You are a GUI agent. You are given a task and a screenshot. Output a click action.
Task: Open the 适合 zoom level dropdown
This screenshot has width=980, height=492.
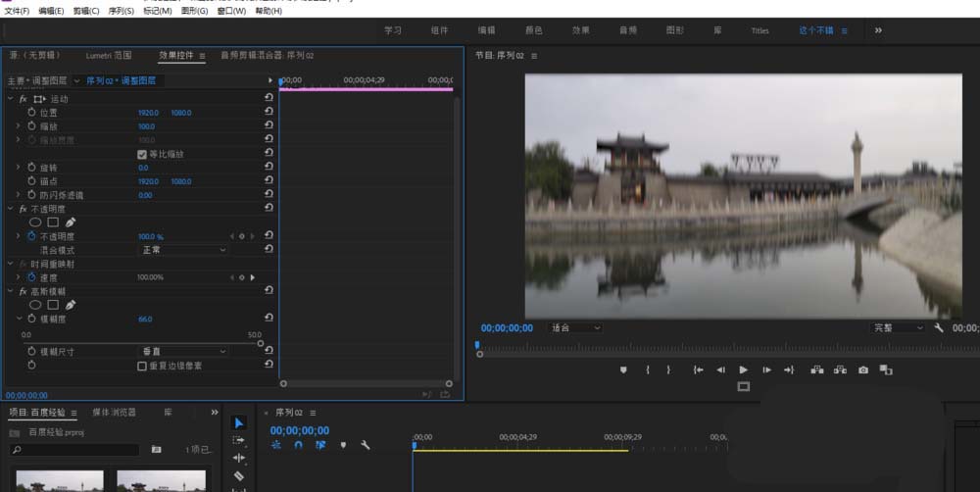(x=575, y=327)
